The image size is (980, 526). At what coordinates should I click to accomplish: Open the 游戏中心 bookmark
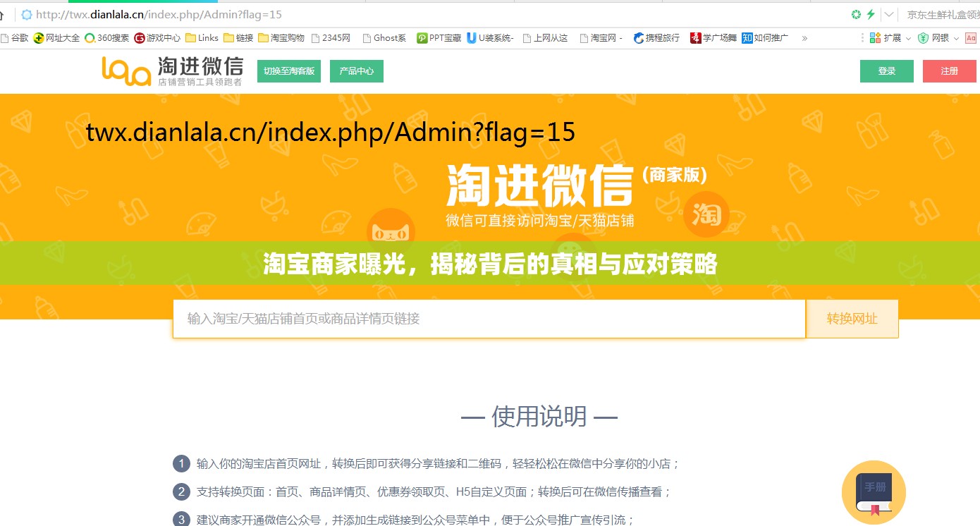(158, 38)
